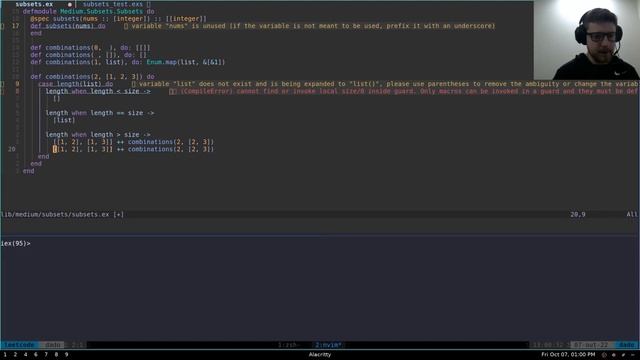The height and width of the screenshot is (360, 640).
Task: Click the '@spec subsets(nums :: [integer])' line
Action: [118, 19]
